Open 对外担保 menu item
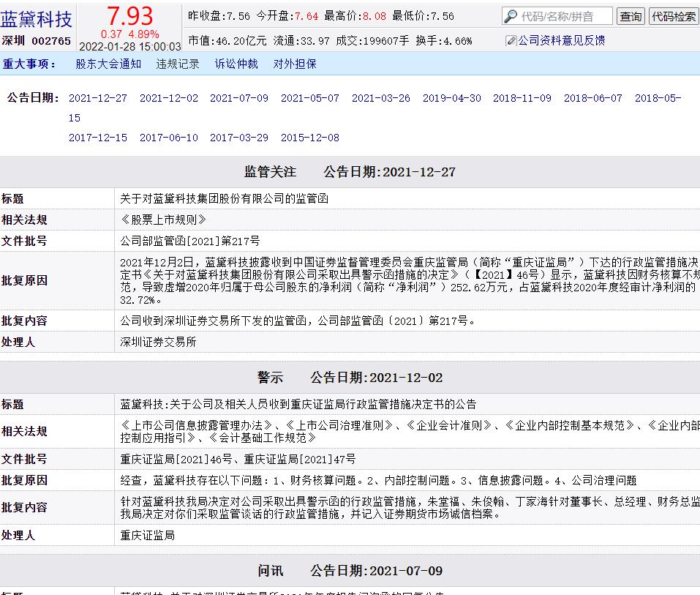The height and width of the screenshot is (595, 700). click(295, 64)
